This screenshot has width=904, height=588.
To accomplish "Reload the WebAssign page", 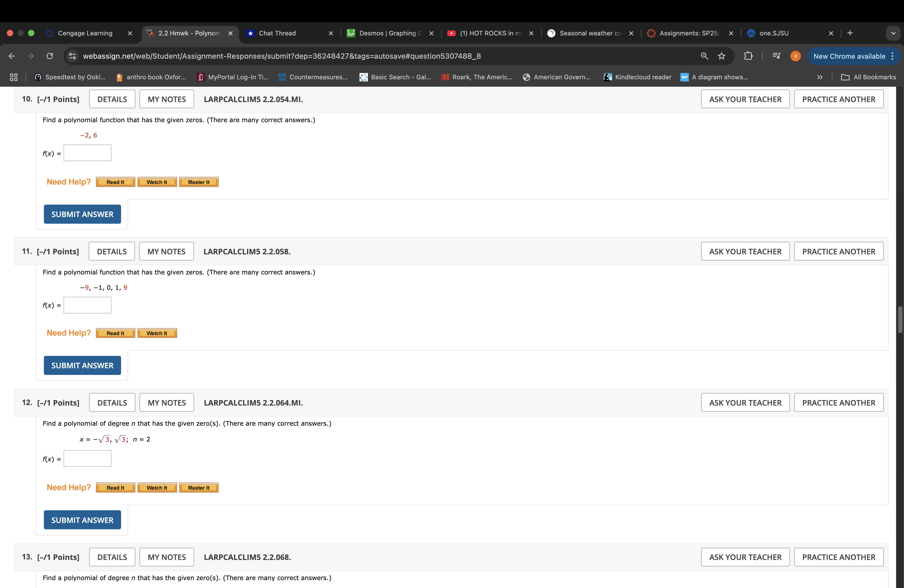I will tap(49, 56).
